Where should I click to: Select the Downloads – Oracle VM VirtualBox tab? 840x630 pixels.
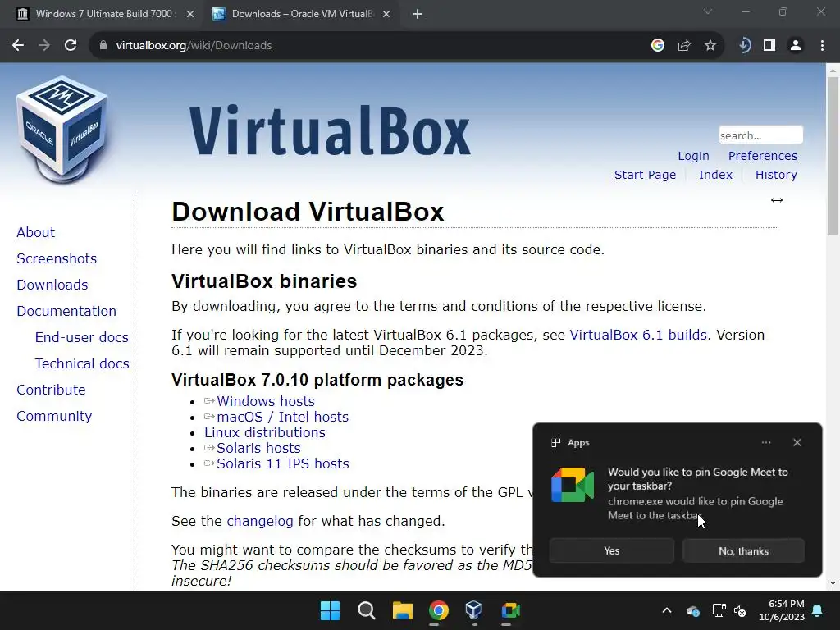[302, 14]
